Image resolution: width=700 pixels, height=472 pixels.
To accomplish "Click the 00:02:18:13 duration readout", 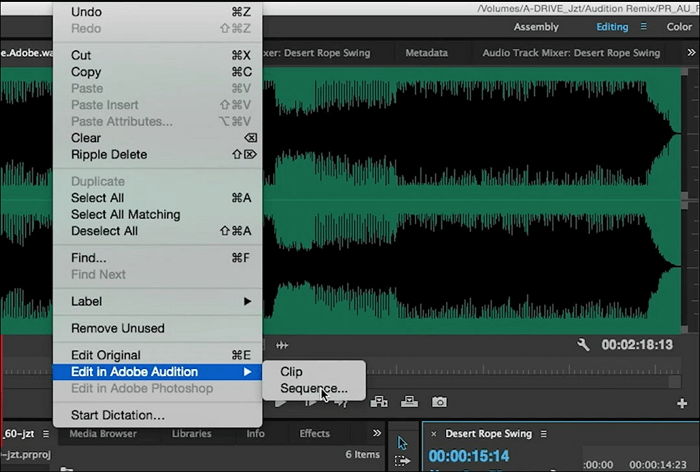I will [x=637, y=345].
